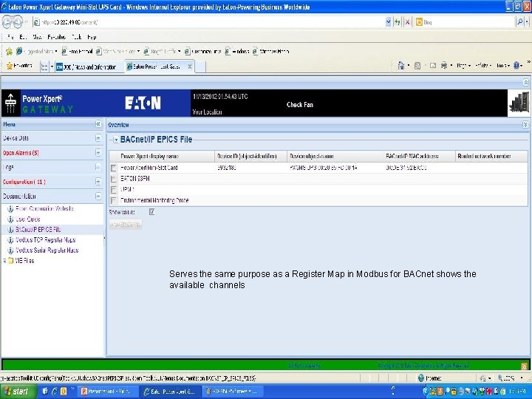Click the blue Help question icon
This screenshot has width=532, height=399.
pyautogui.click(x=516, y=66)
